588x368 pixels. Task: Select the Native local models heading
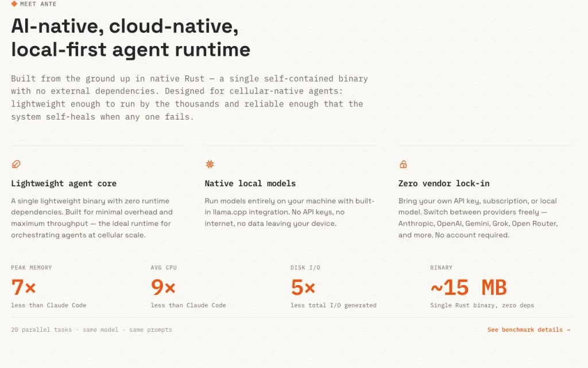click(x=250, y=183)
